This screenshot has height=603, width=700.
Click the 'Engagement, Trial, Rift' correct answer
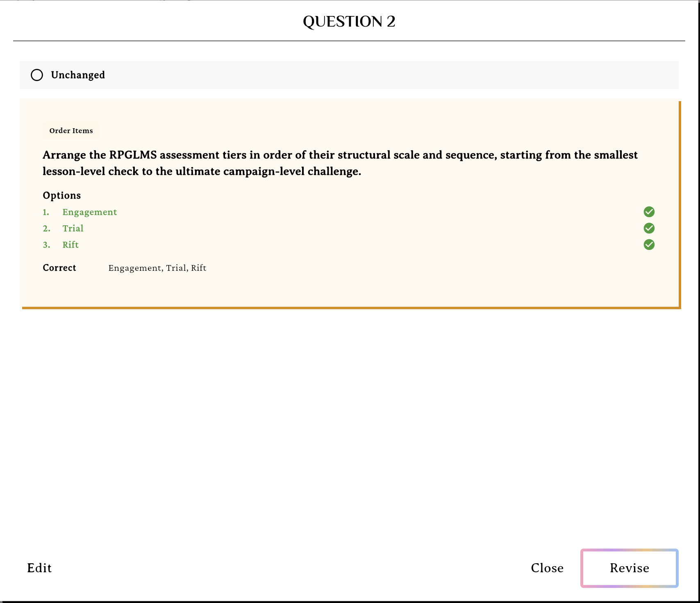157,268
